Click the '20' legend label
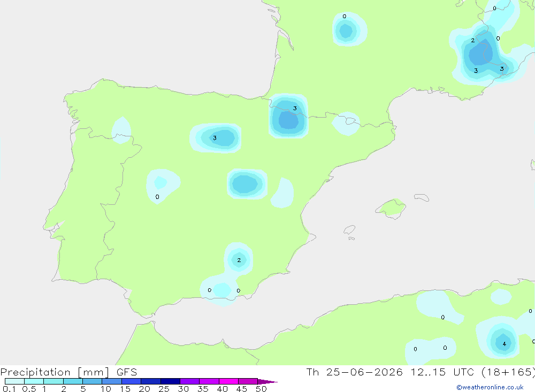The image size is (535, 392). click(144, 389)
